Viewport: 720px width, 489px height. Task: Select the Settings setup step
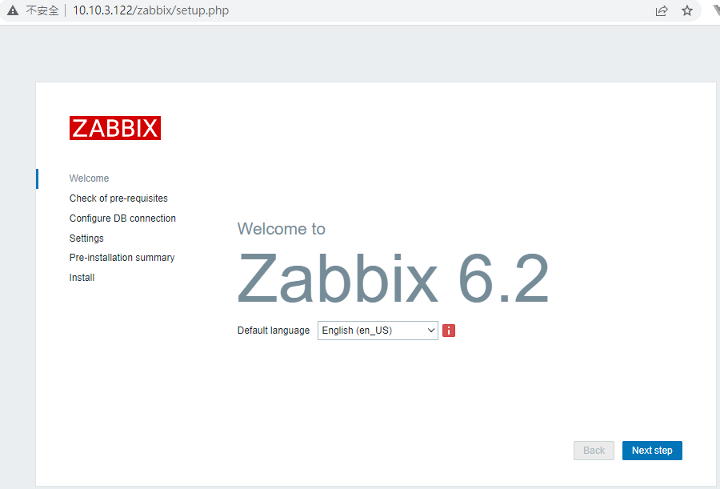click(x=86, y=238)
